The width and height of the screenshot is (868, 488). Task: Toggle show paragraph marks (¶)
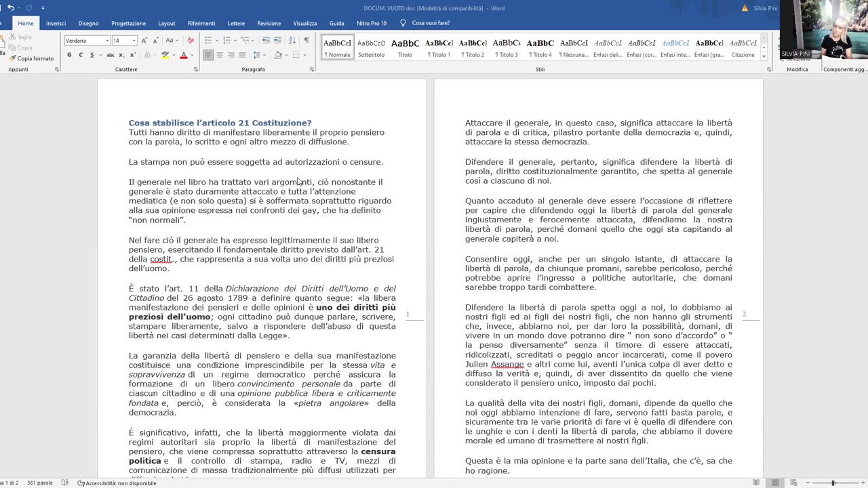(307, 41)
